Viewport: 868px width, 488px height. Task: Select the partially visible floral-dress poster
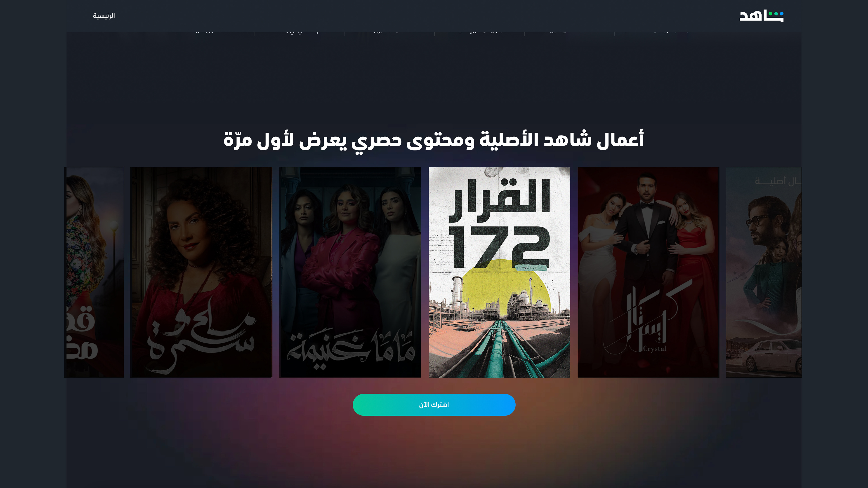coord(95,272)
